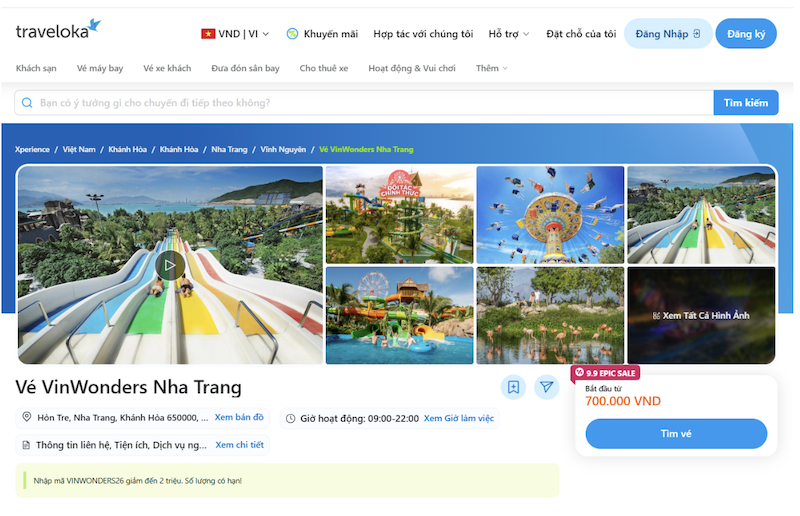The width and height of the screenshot is (800, 516).
Task: Click the map pin location icon
Action: click(27, 417)
